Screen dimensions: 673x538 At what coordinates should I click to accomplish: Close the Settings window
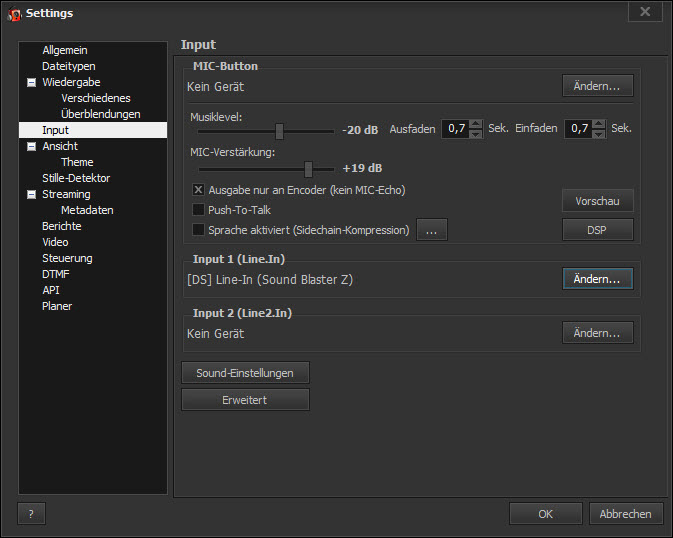pos(645,12)
